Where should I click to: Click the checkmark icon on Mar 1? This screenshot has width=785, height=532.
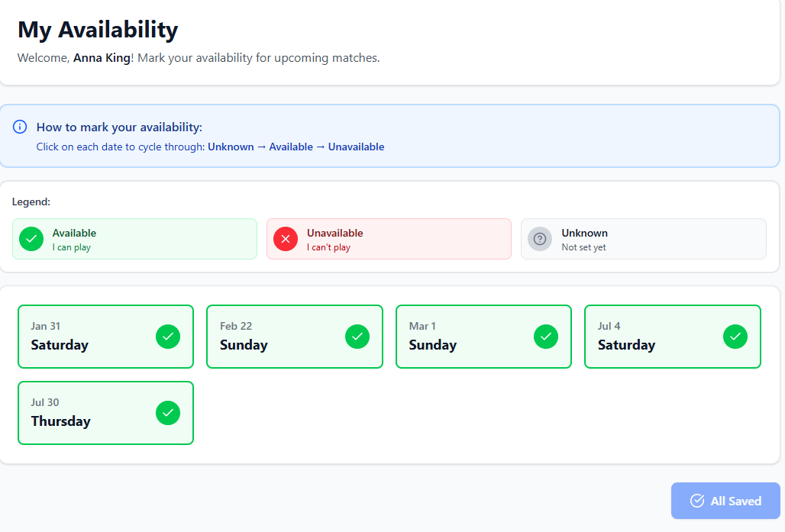pos(545,337)
